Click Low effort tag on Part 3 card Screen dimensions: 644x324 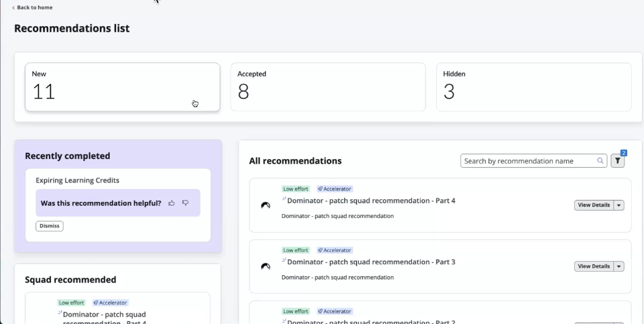(x=295, y=250)
